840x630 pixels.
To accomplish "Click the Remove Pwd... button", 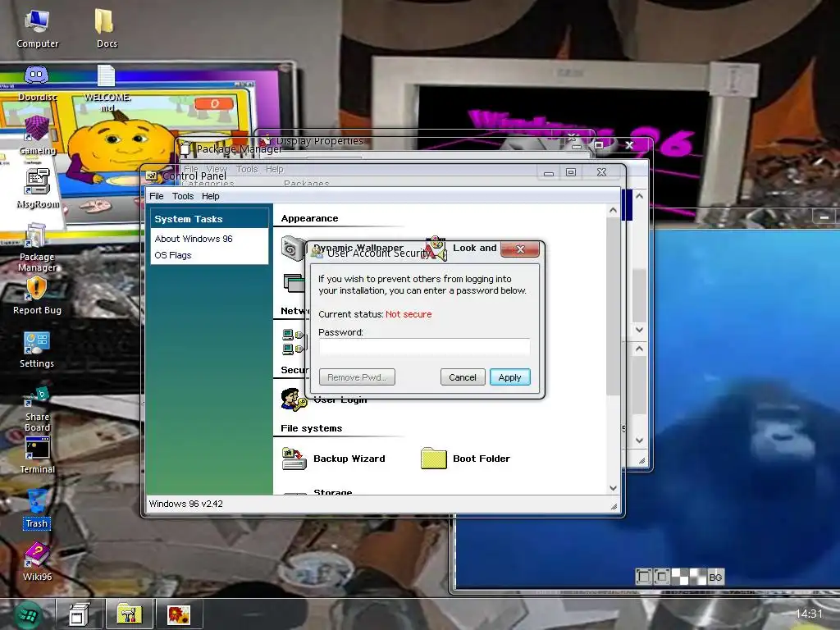I will (357, 377).
